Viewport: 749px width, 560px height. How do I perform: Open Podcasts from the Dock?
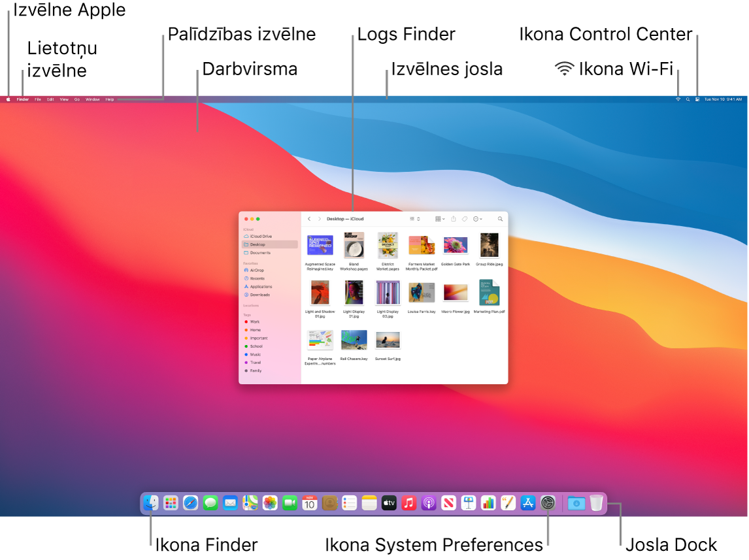pyautogui.click(x=429, y=502)
